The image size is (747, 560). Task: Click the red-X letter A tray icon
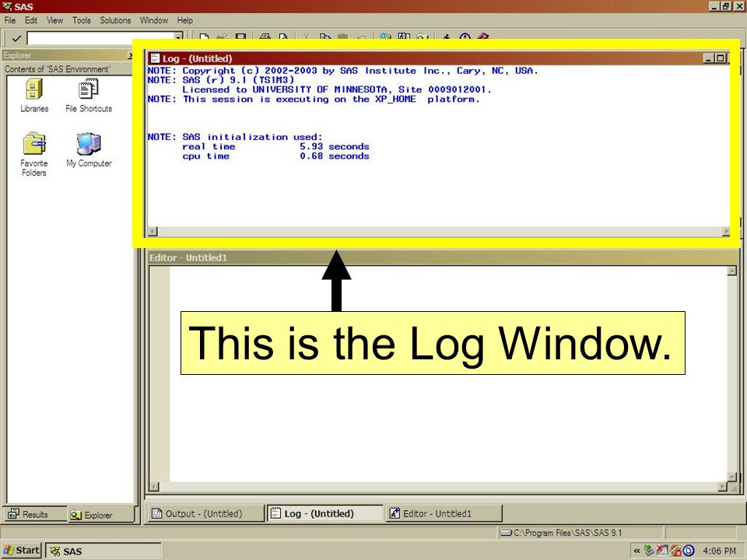(661, 551)
